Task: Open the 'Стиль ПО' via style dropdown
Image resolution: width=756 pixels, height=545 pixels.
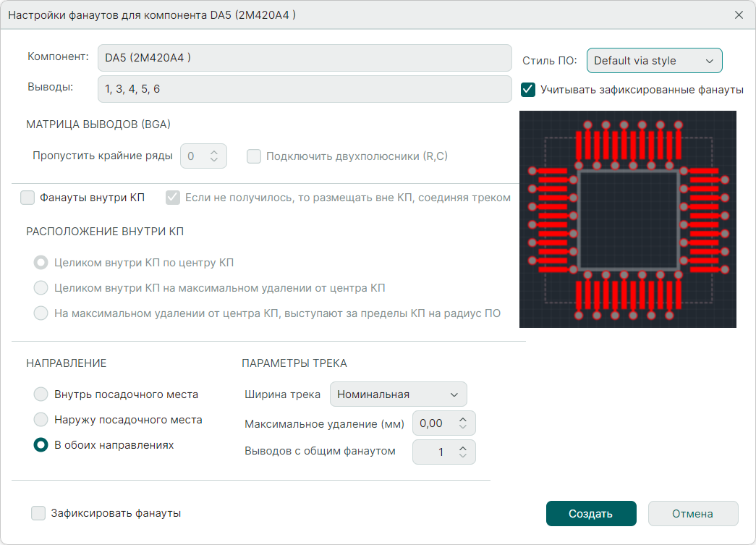Action: 654,61
